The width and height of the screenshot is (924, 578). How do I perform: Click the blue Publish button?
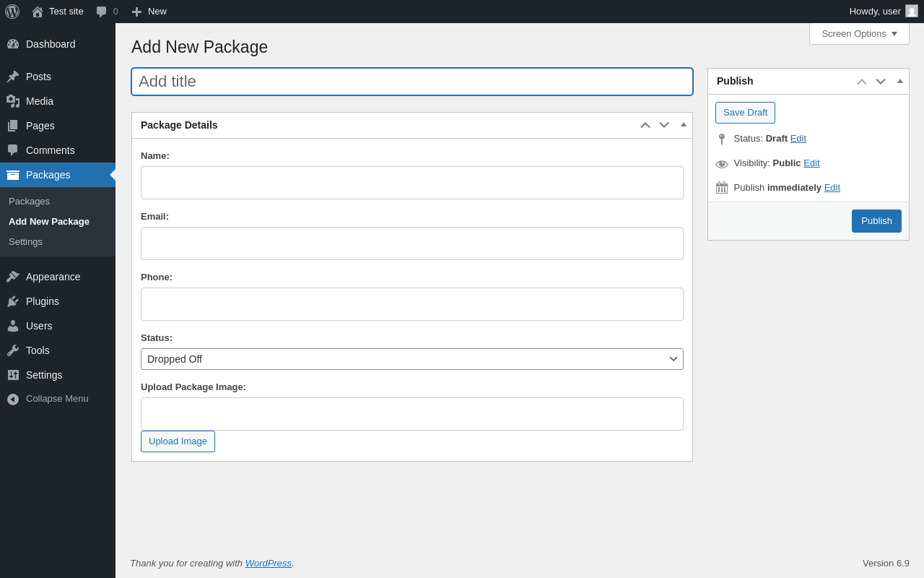tap(876, 221)
